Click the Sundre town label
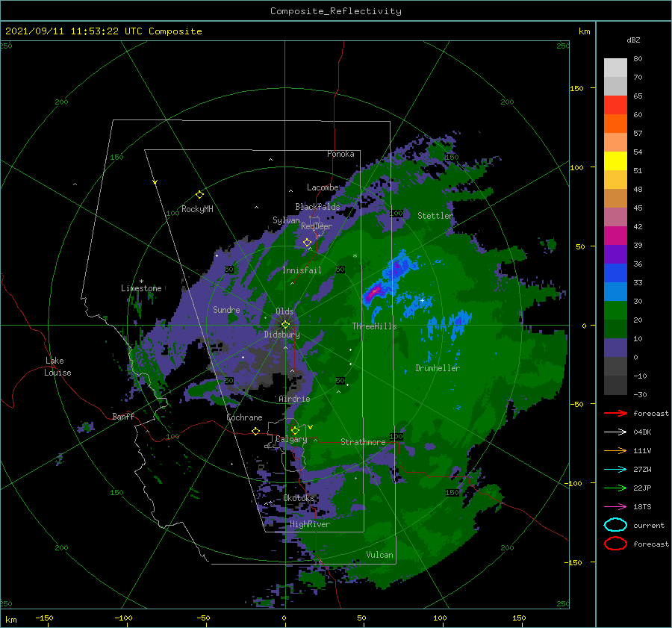The image size is (672, 628). pos(226,309)
